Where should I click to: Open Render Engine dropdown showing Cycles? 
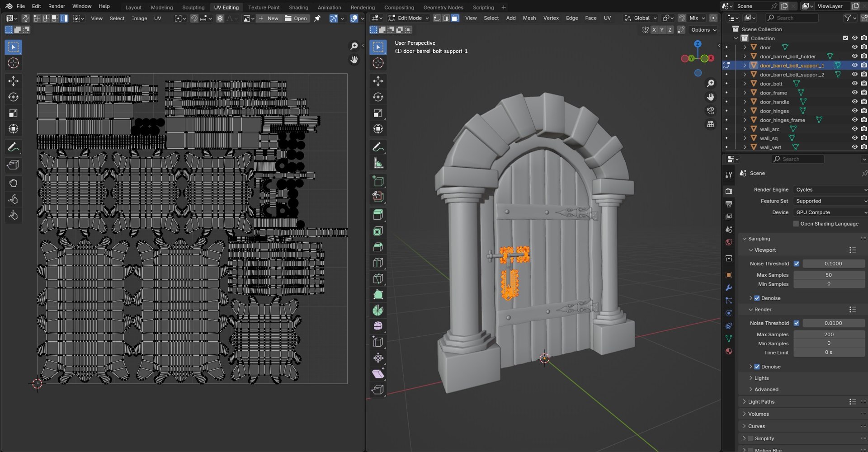(830, 190)
